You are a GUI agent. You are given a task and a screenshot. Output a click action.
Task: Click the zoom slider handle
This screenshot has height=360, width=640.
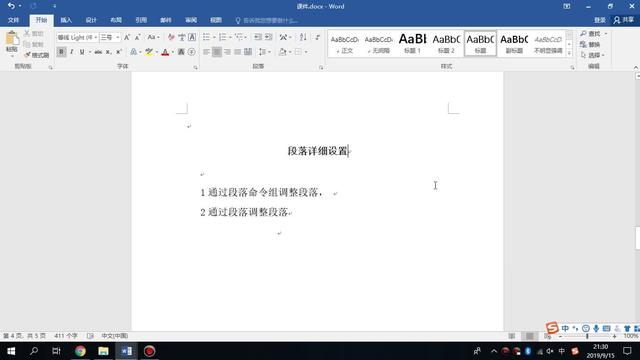pos(587,336)
